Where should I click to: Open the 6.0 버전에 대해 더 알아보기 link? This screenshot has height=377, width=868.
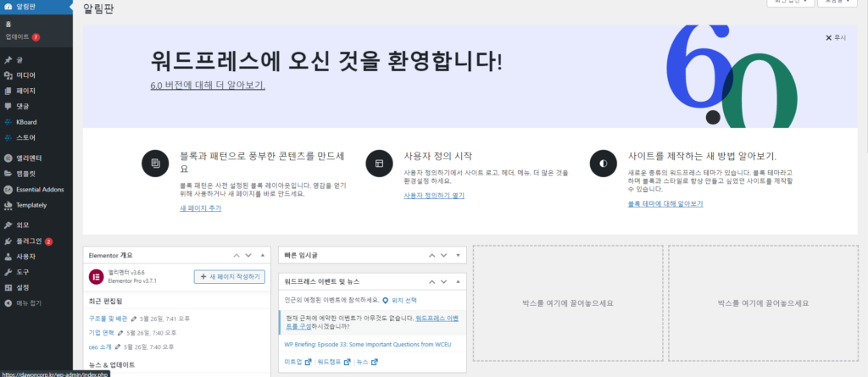click(x=208, y=86)
